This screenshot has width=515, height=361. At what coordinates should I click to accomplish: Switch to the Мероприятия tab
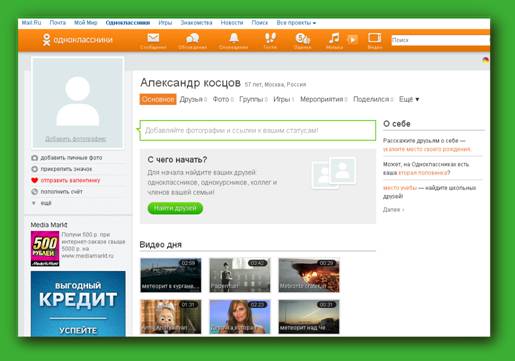[323, 99]
